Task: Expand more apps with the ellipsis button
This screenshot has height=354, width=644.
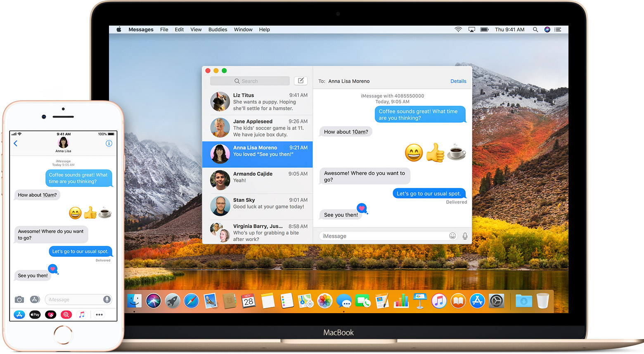Action: pyautogui.click(x=99, y=314)
